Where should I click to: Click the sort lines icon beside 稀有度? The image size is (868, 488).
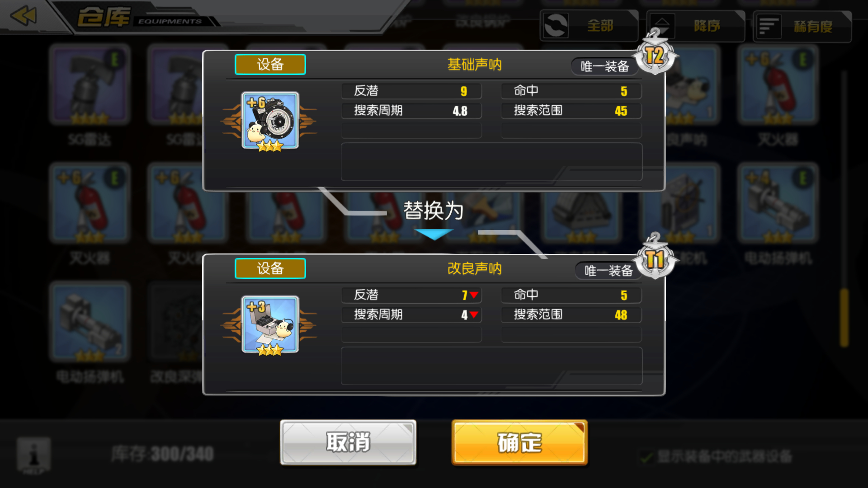[768, 26]
